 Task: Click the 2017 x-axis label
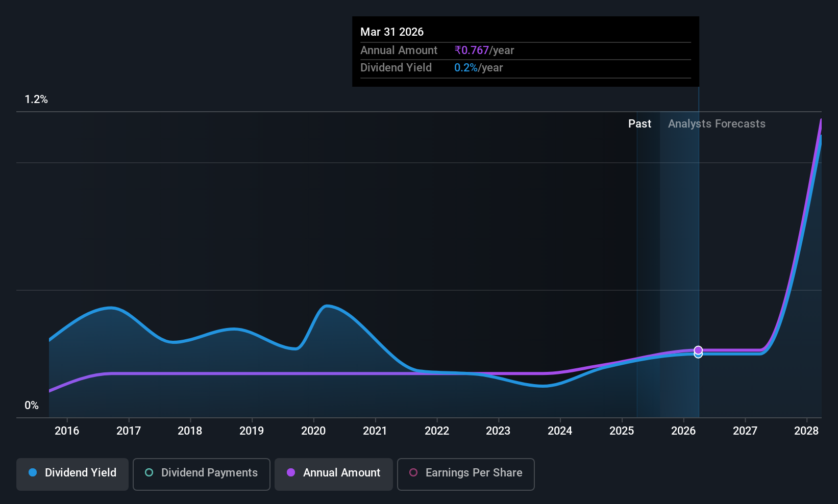(x=129, y=431)
